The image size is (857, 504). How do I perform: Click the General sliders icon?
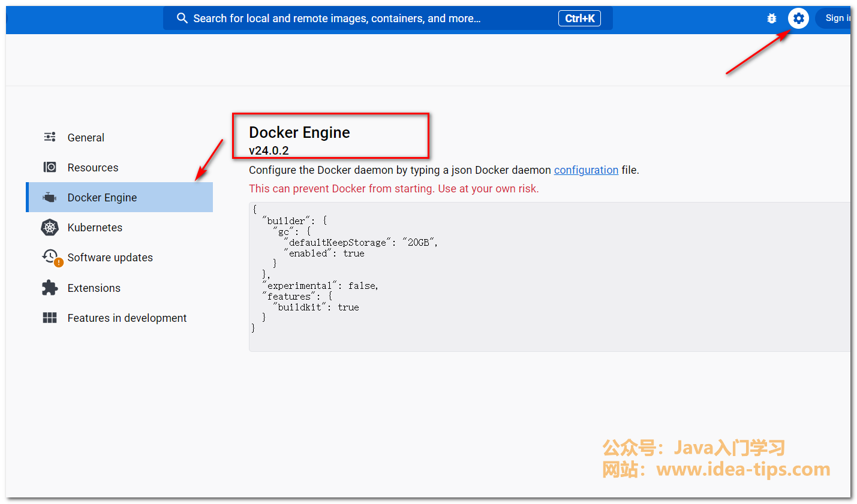click(x=50, y=137)
